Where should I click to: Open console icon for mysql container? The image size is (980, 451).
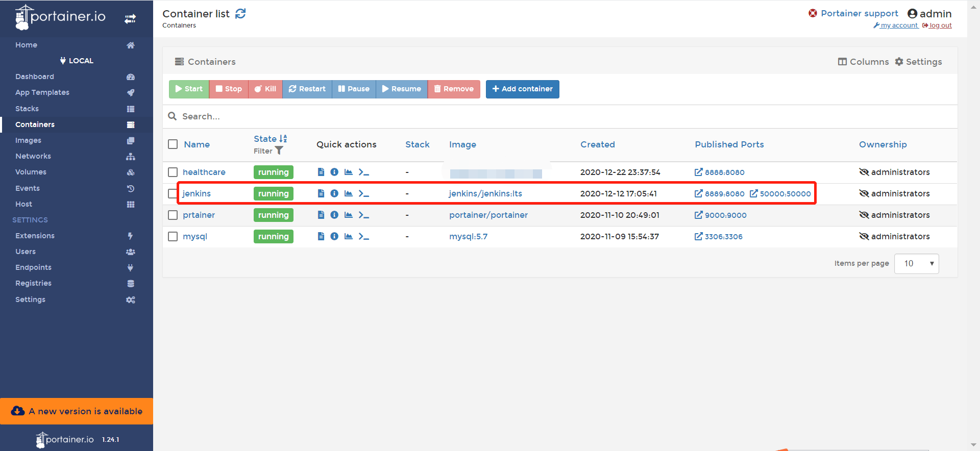pyautogui.click(x=363, y=236)
